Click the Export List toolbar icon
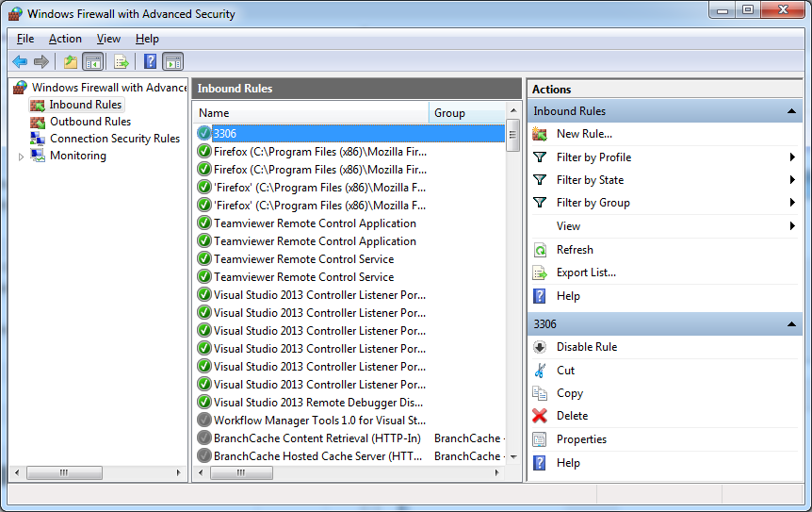This screenshot has height=512, width=812. 122,62
